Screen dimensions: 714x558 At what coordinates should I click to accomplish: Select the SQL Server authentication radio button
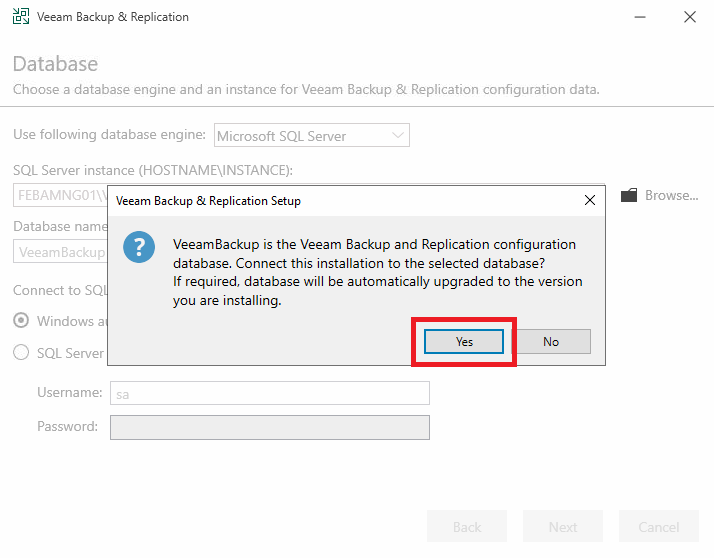pos(21,353)
